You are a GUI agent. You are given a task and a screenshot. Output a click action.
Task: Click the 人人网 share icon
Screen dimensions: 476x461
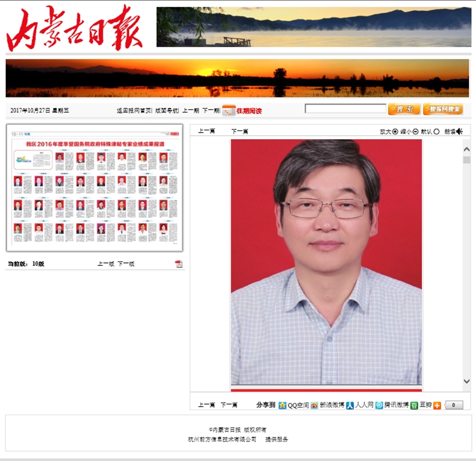pos(350,405)
